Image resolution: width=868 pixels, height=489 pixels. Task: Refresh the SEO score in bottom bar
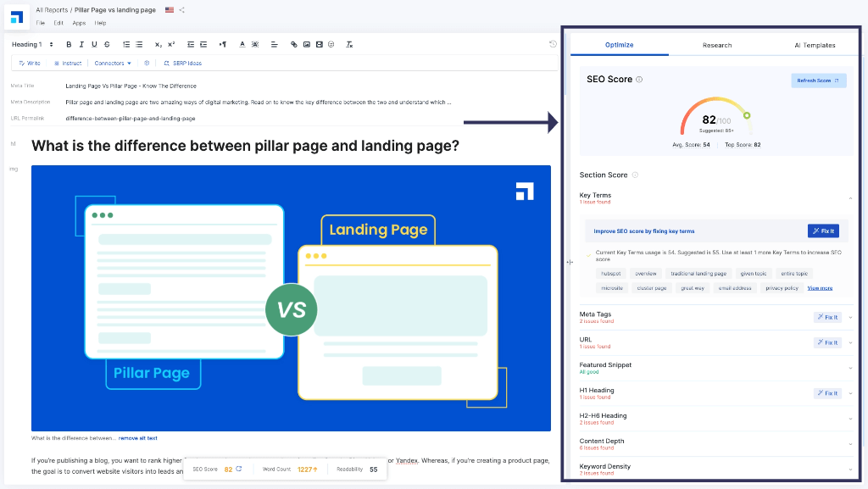[239, 470]
